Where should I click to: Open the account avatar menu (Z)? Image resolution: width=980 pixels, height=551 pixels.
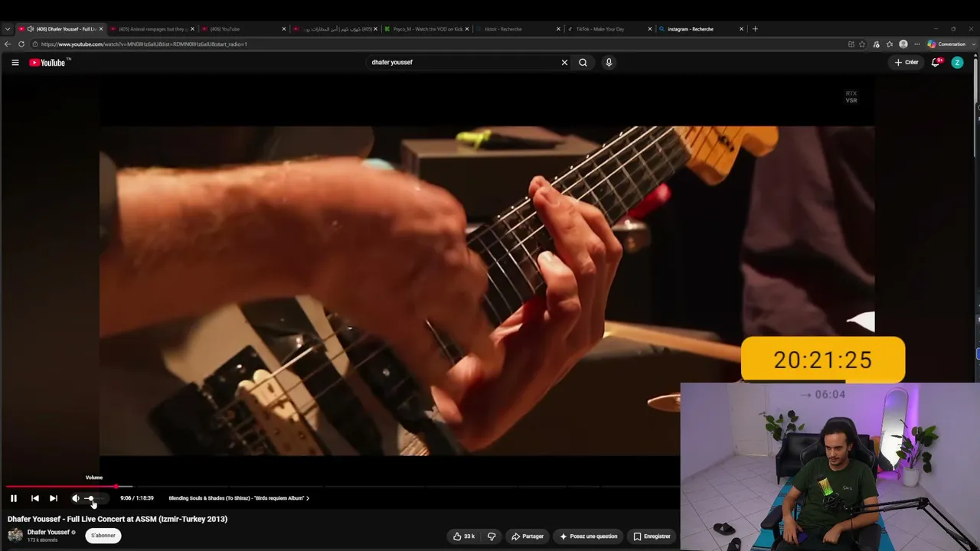click(x=957, y=63)
